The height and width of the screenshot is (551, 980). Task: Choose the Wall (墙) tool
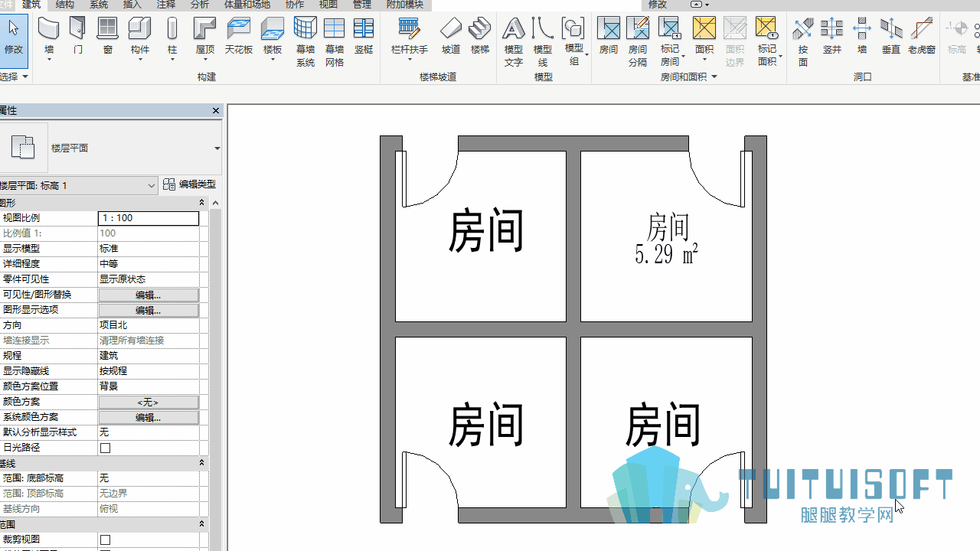[49, 38]
